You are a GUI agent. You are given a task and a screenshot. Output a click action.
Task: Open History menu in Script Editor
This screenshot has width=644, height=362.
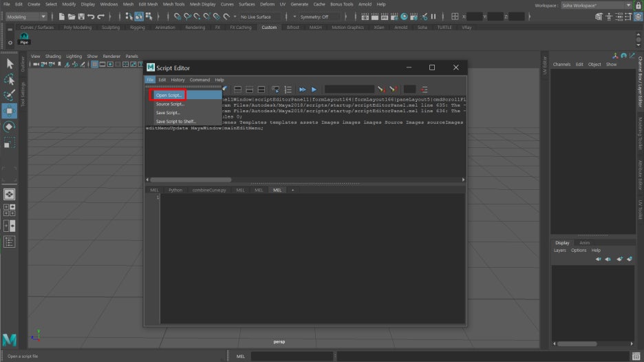click(178, 80)
